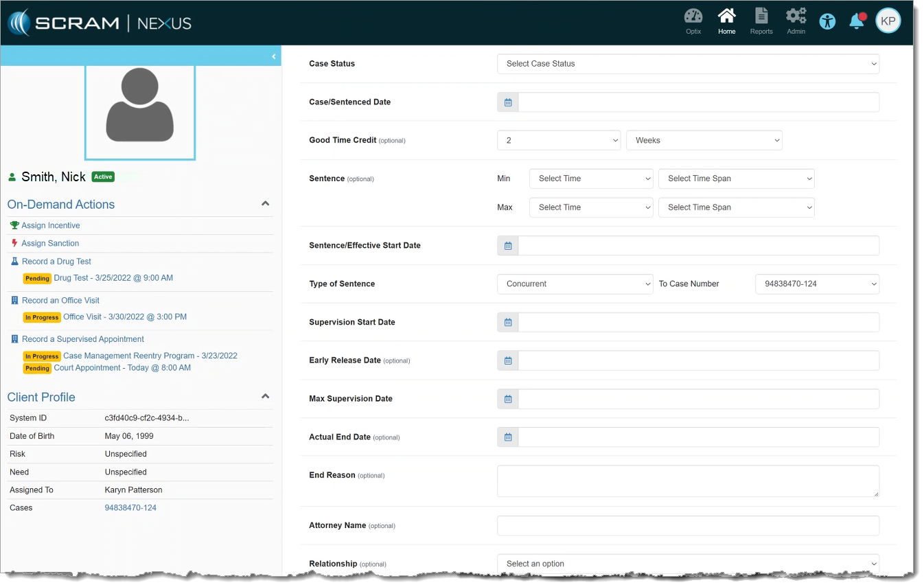Open calendar for Case/Sentenced Date
The width and height of the screenshot is (924, 587).
[508, 102]
